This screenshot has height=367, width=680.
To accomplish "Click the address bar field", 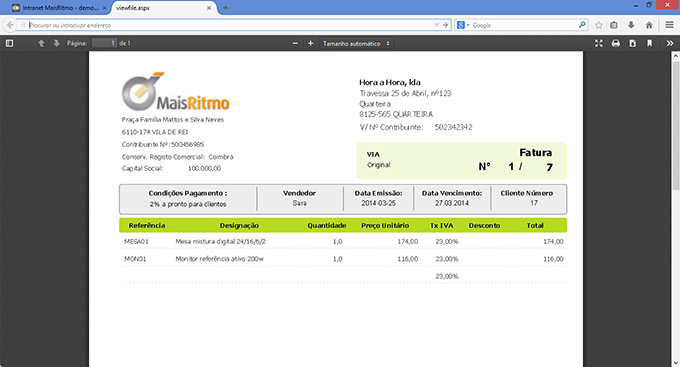I will pyautogui.click(x=230, y=25).
